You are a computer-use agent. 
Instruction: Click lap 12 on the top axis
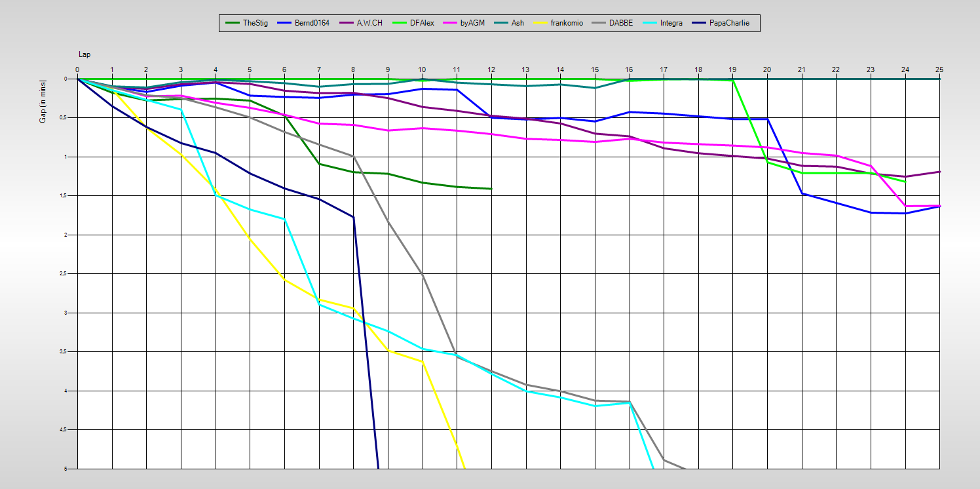[x=491, y=69]
